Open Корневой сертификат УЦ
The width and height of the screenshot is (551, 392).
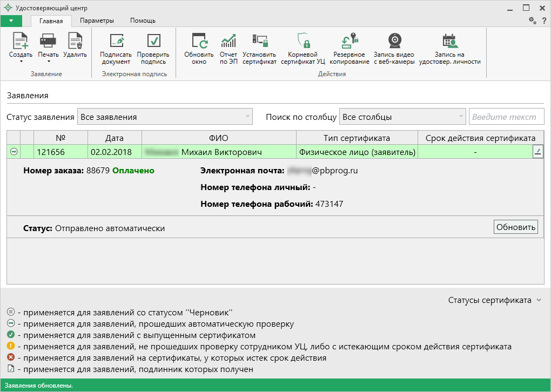tap(303, 42)
